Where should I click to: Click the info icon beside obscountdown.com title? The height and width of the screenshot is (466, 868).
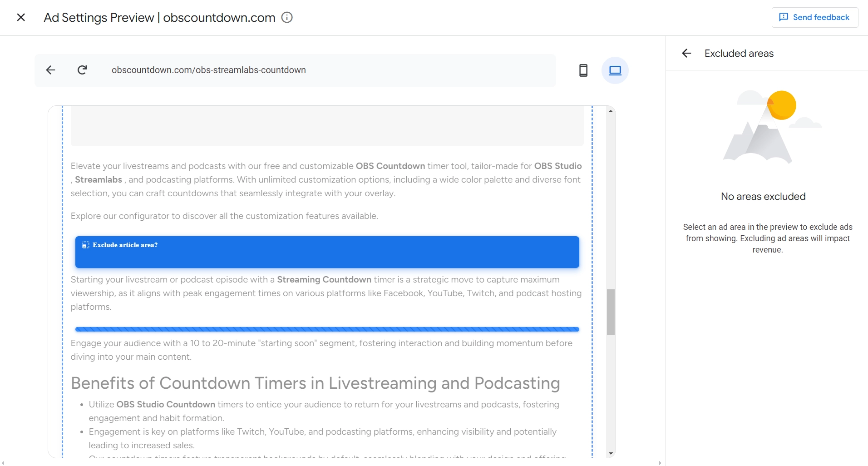tap(287, 17)
